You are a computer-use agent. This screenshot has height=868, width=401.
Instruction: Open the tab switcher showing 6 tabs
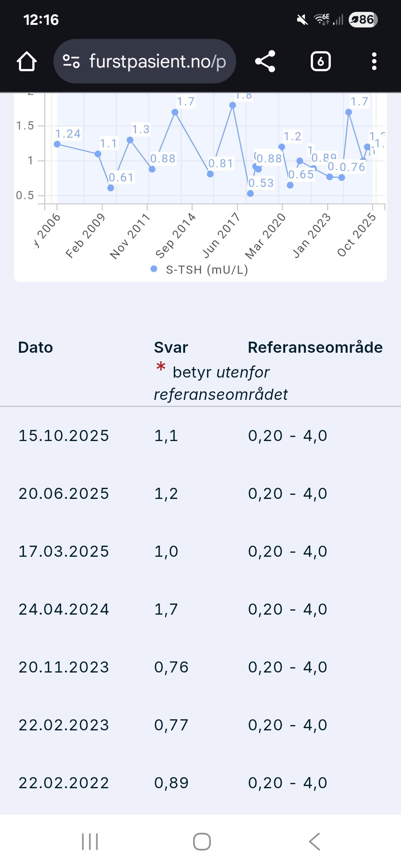point(320,61)
